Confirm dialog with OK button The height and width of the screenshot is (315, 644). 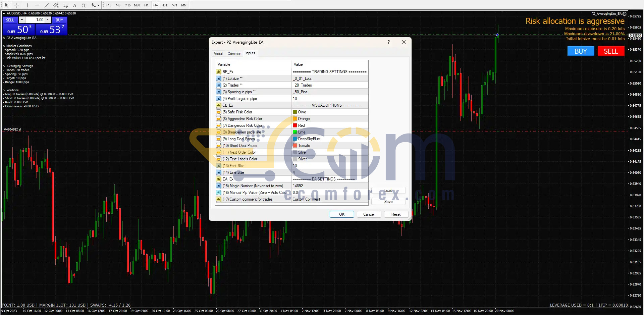coord(342,214)
